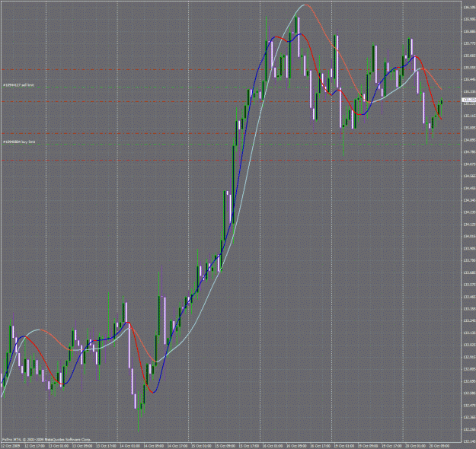
Task: Select the sell limit order label
Action: coord(18,85)
